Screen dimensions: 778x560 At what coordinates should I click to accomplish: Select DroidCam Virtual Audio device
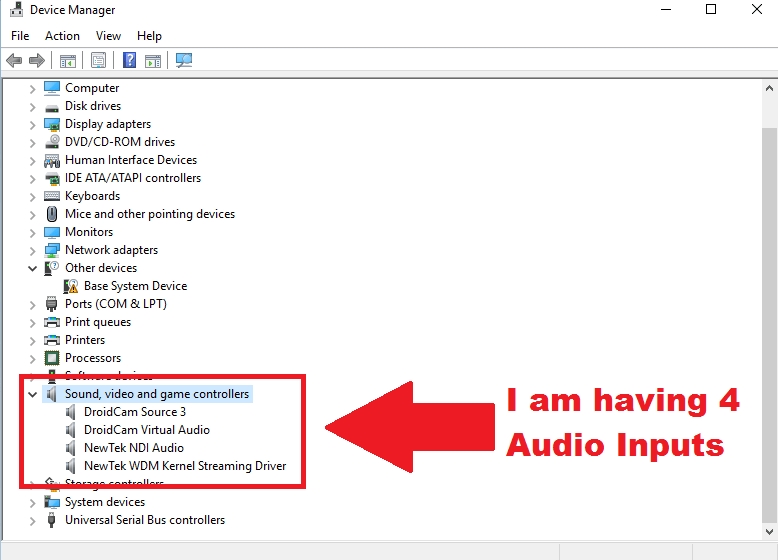[147, 430]
